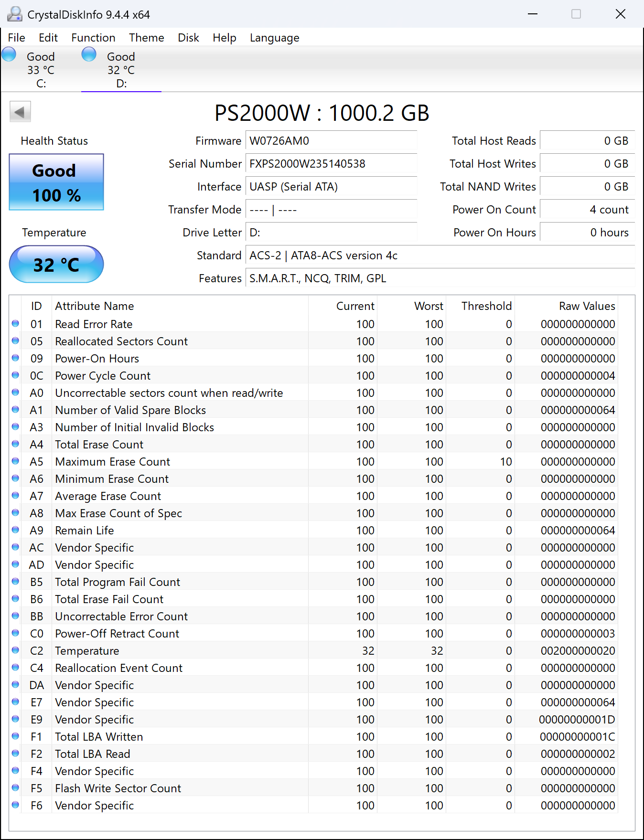Screen dimensions: 644x840
Task: Open the Language menu
Action: pyautogui.click(x=275, y=38)
